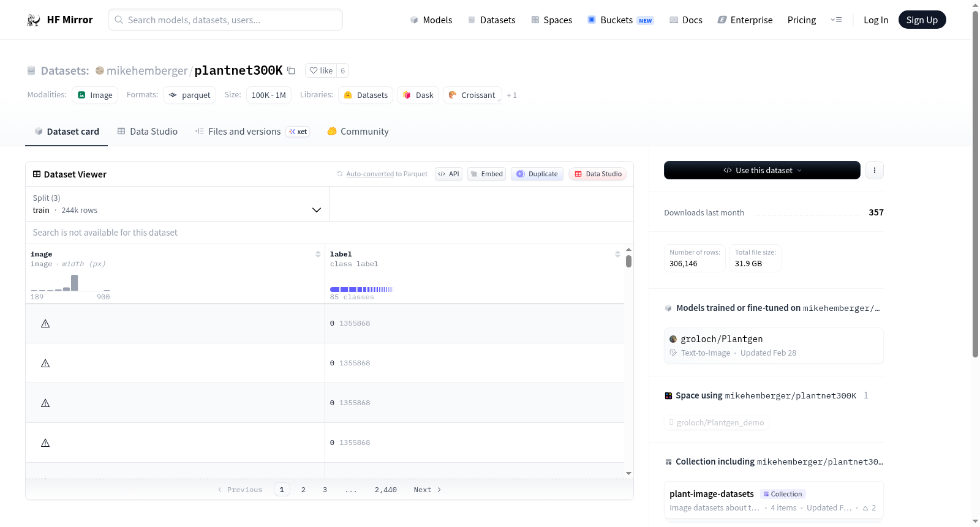Go to Buckets in navigation
980x527 pixels.
point(620,20)
